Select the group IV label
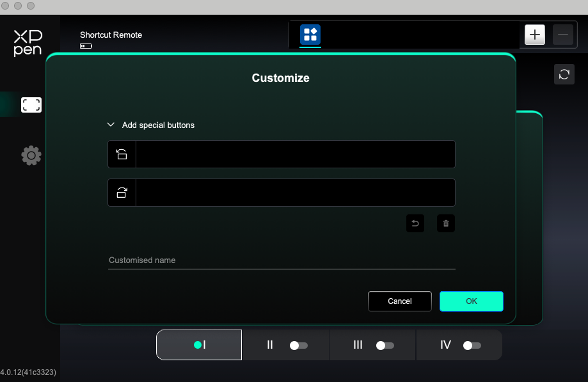This screenshot has width=588, height=382. (445, 345)
